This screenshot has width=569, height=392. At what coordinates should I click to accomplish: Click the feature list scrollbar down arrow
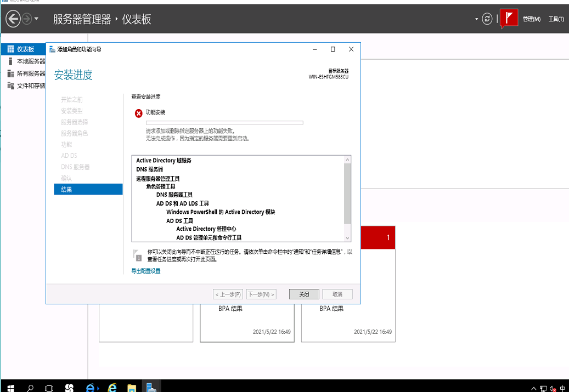point(347,238)
